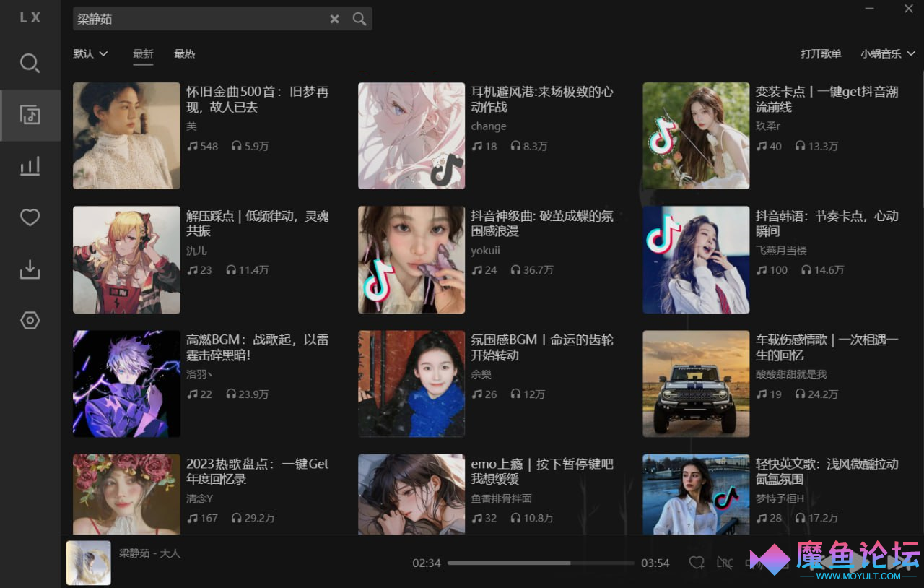Open title 车载伤感情歌 | 一次相遇一生的回忆
The image size is (924, 588).
click(x=827, y=347)
